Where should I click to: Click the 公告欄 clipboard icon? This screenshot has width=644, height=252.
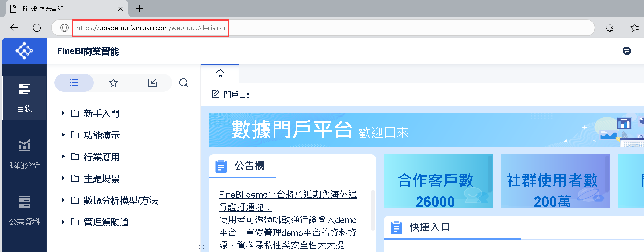click(x=221, y=166)
